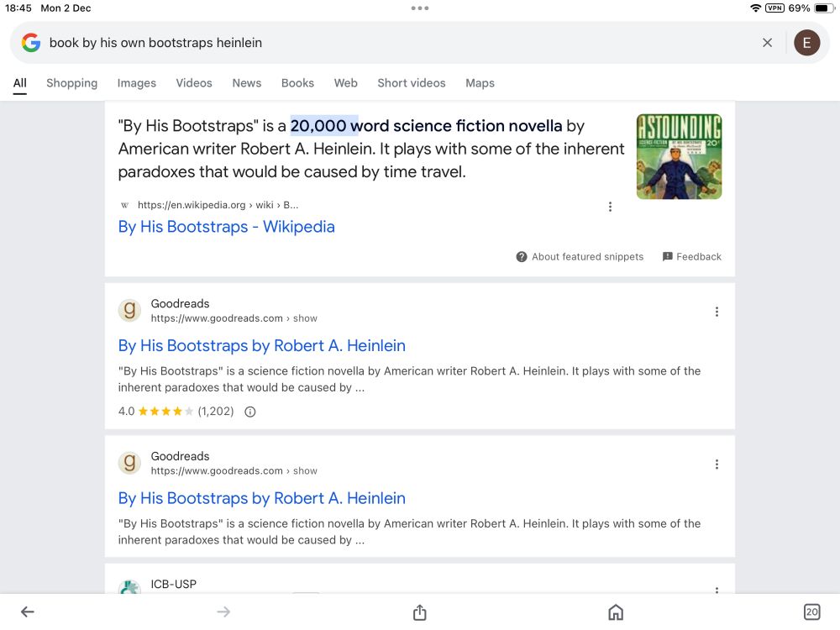Open first Goodreads By His Bootstraps link
The height and width of the screenshot is (630, 840).
(261, 345)
